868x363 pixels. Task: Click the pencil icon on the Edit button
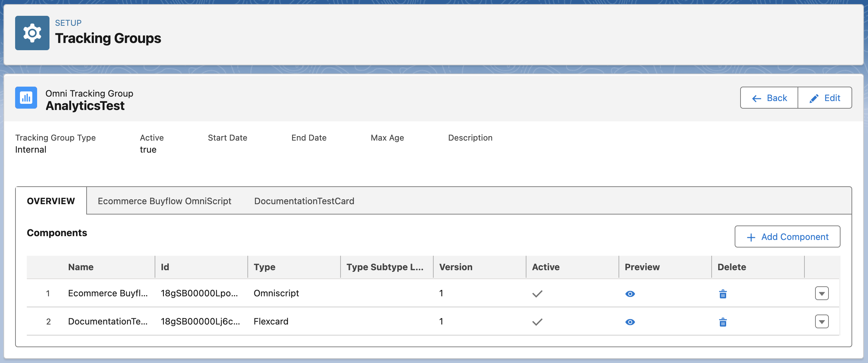click(x=813, y=98)
